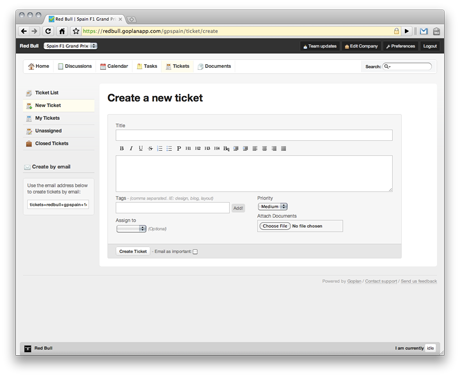Click the Add! tags button
460x377 pixels.
pos(238,208)
